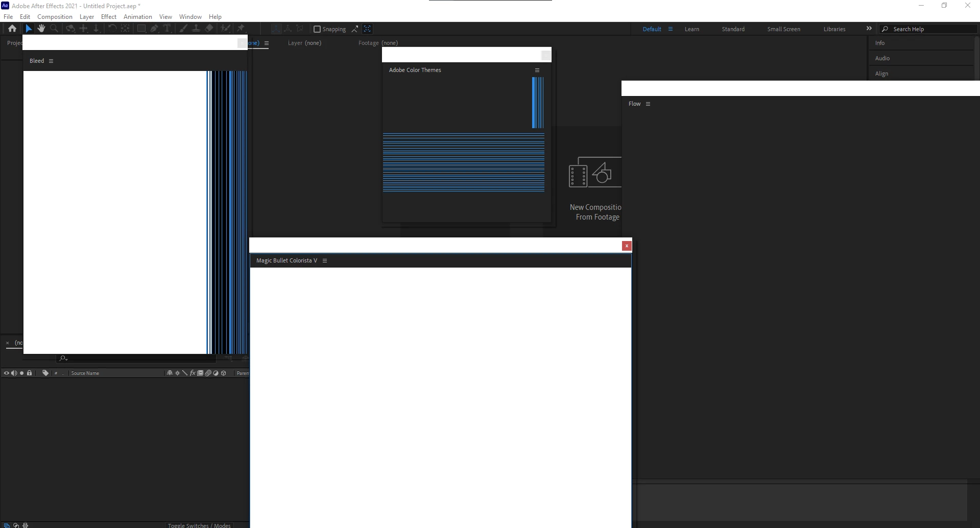Select the Pan camera tool

point(84,29)
